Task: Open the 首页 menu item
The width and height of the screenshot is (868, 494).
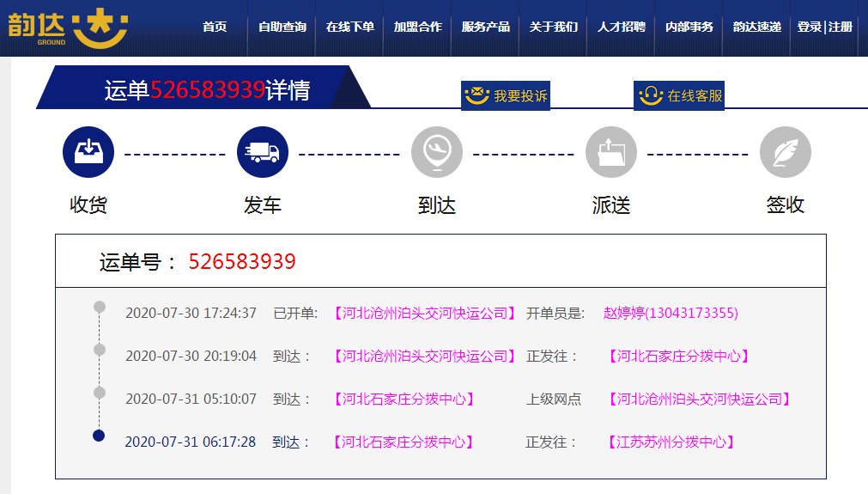Action: tap(215, 27)
